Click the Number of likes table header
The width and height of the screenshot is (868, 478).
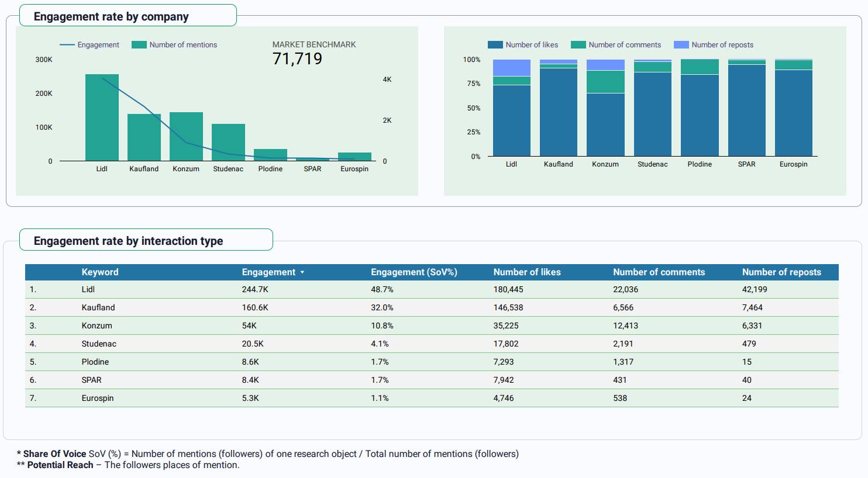[526, 272]
